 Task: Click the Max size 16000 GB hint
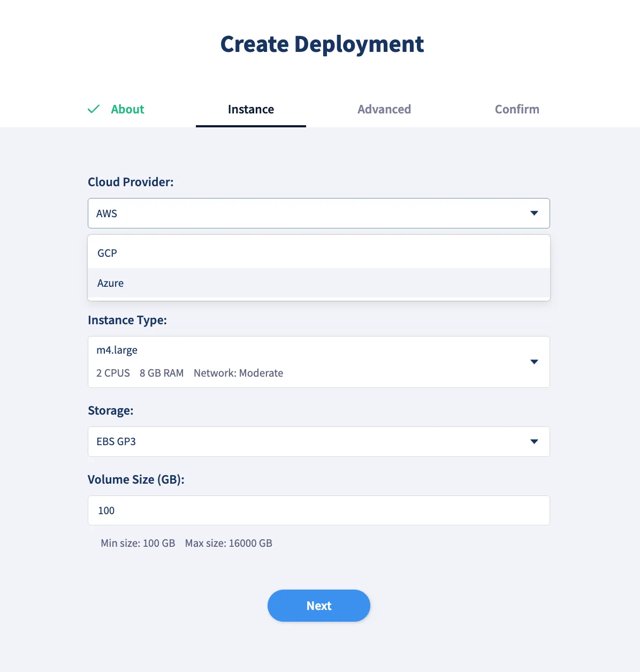pyautogui.click(x=228, y=543)
